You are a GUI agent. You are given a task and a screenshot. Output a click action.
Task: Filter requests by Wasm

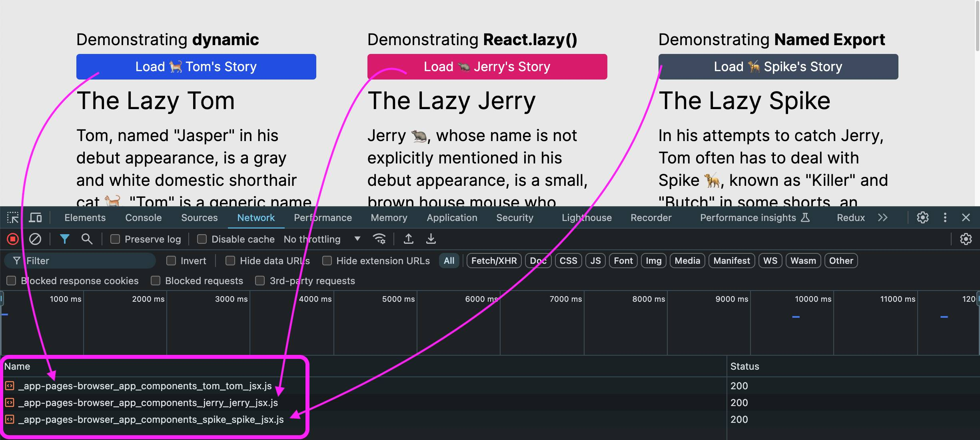[803, 261]
